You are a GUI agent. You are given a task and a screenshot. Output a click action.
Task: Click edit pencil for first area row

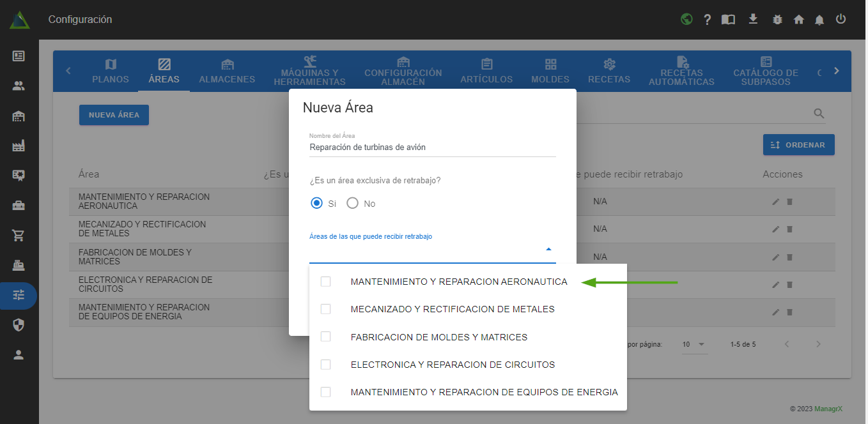tap(775, 202)
